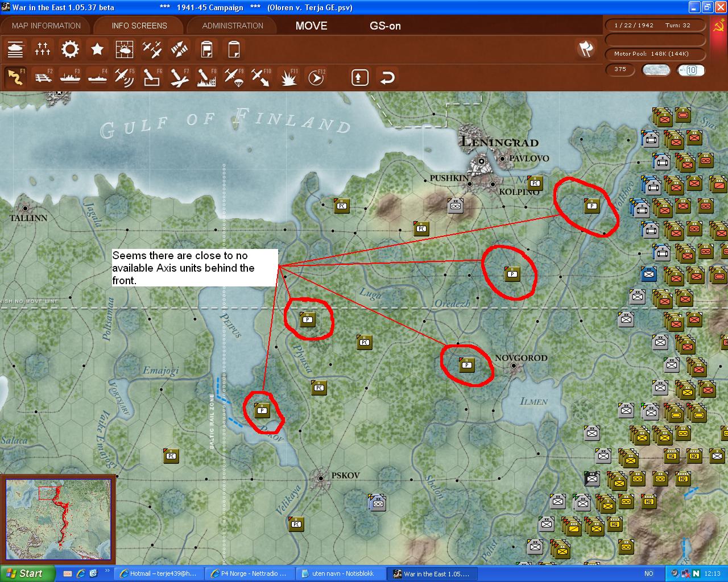Click the date and turn display
Screen dimensions: 728x582
pos(655,26)
